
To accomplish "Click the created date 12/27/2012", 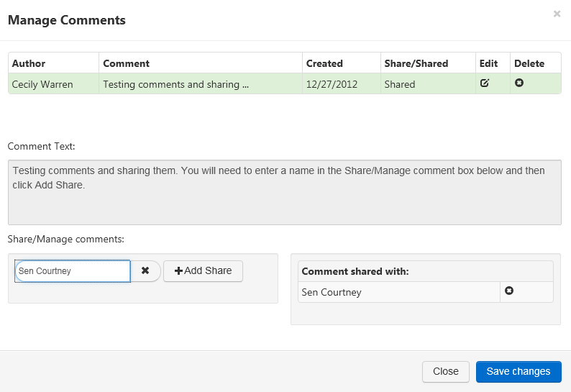I will pos(341,83).
